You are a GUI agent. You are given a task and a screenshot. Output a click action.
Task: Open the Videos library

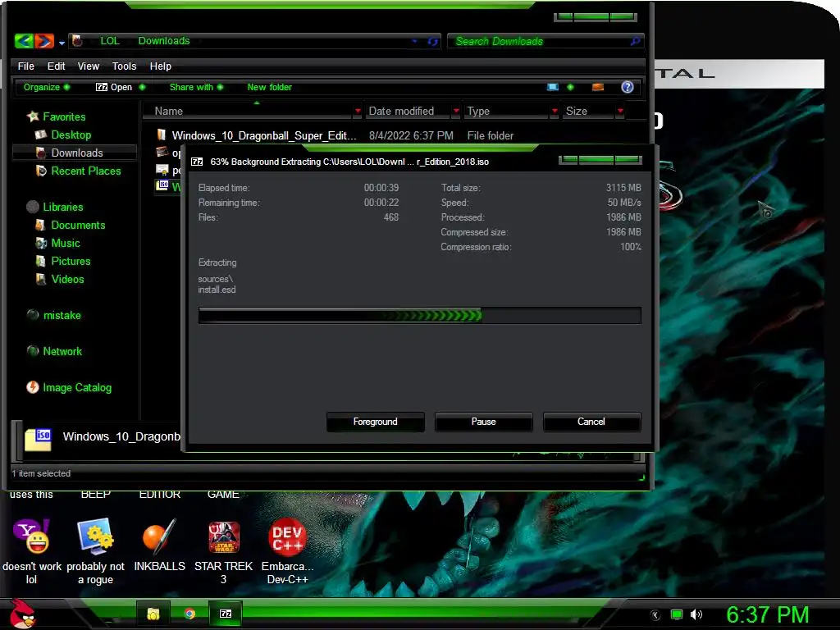point(67,279)
